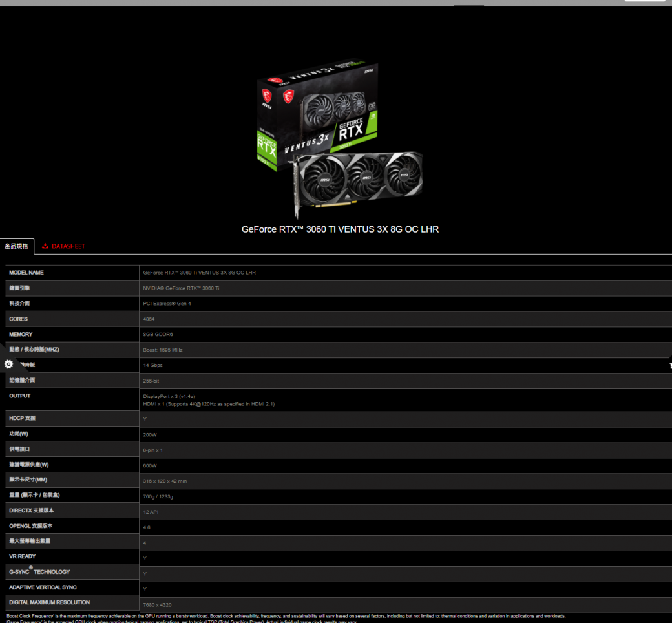Click the 重量 (顯示卡 / 包裝盒) label

[34, 495]
